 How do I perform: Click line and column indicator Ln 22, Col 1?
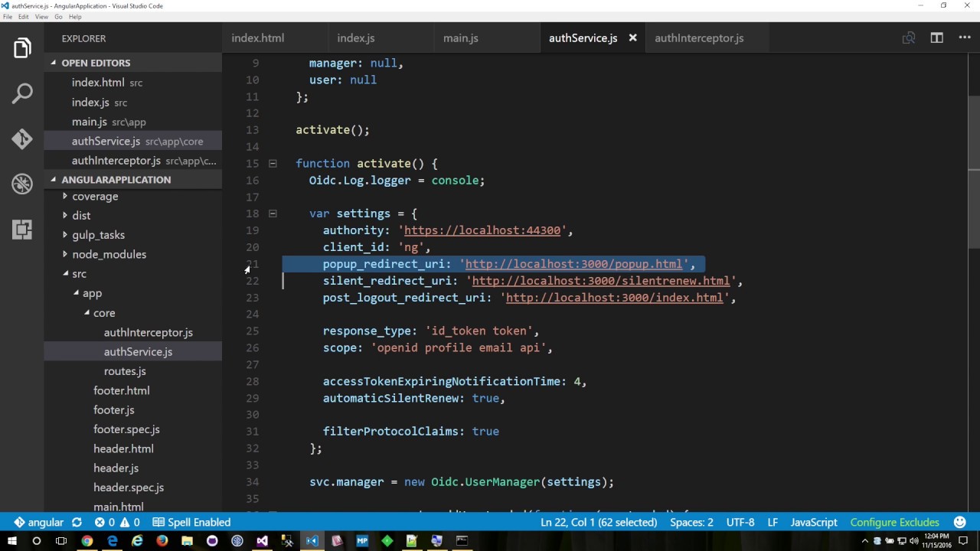(x=599, y=522)
